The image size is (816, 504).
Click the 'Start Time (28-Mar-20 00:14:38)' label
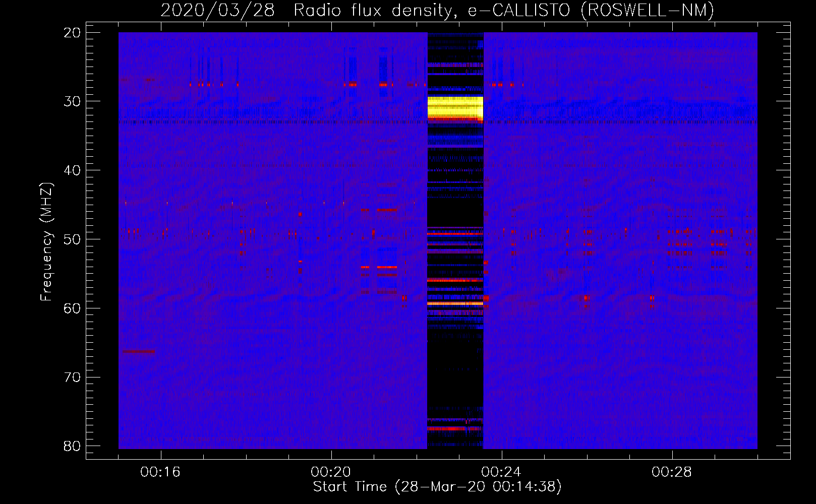[437, 487]
